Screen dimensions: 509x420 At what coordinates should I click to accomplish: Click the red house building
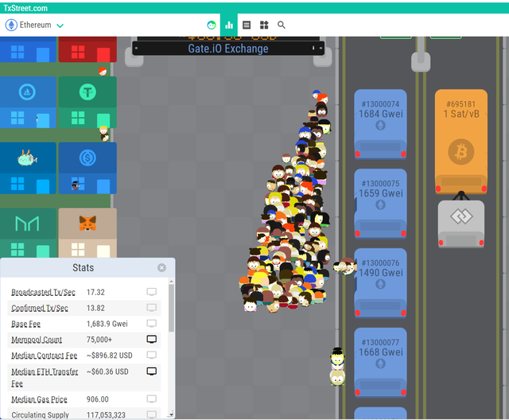tap(87, 49)
